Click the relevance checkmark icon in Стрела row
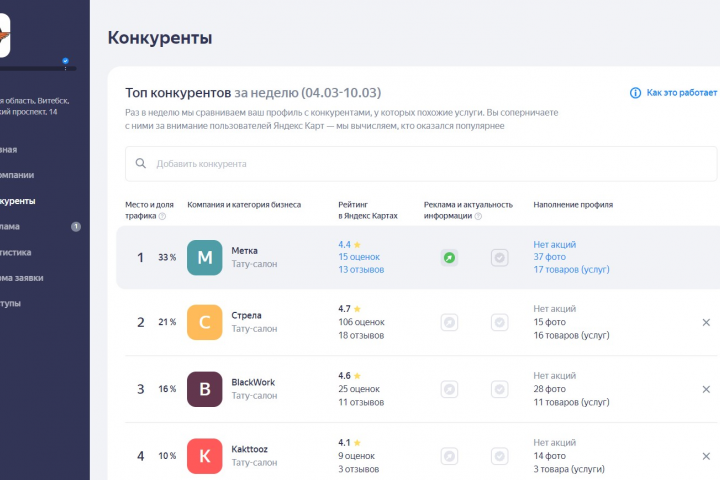The image size is (720, 480). click(500, 322)
